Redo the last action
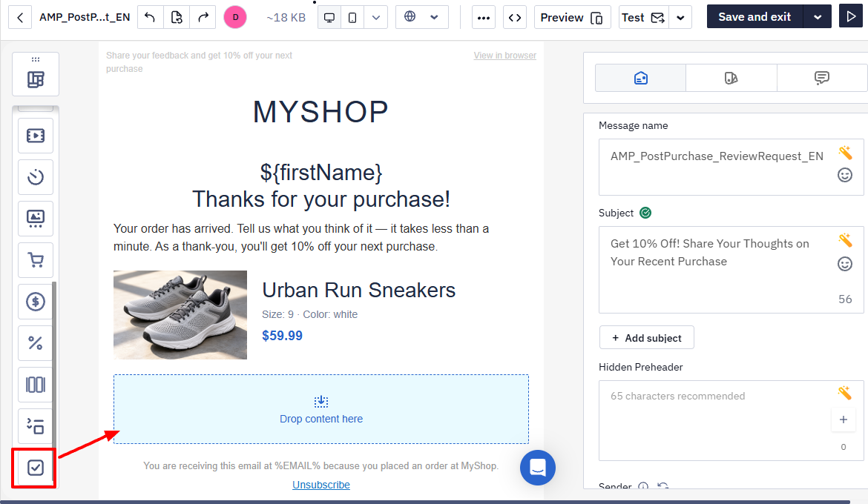 coord(203,17)
